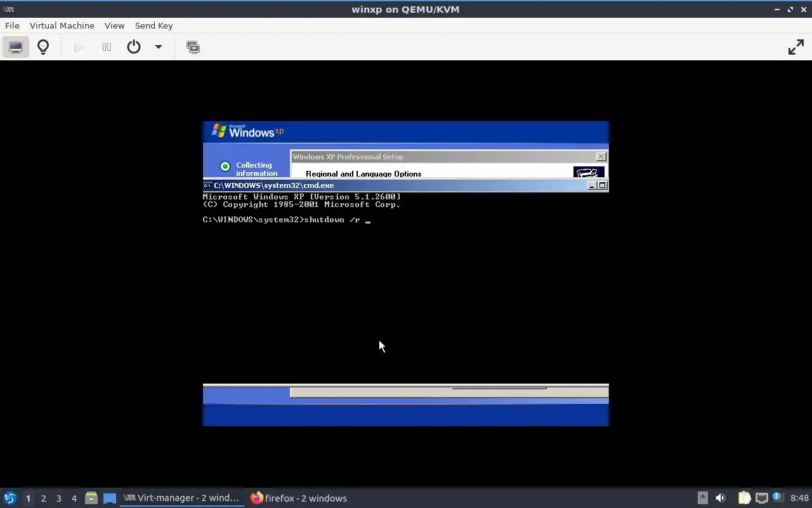This screenshot has width=812, height=508.
Task: Click the Run virtual machine play icon
Action: point(79,47)
